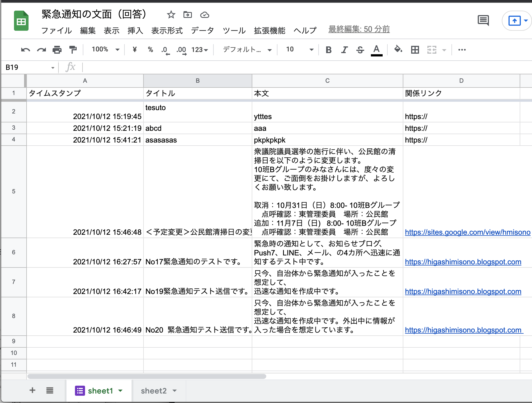Viewport: 532px width, 403px height.
Task: Open the データ menu
Action: 203,30
